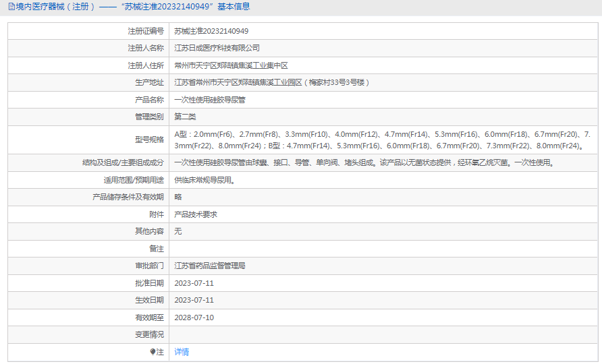Click the document icon before 境内医疗器械 title
The height and width of the screenshot is (364, 602).
pyautogui.click(x=11, y=7)
